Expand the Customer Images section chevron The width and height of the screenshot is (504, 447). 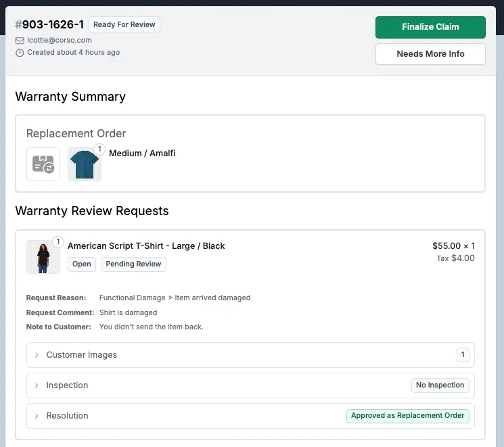pos(37,355)
